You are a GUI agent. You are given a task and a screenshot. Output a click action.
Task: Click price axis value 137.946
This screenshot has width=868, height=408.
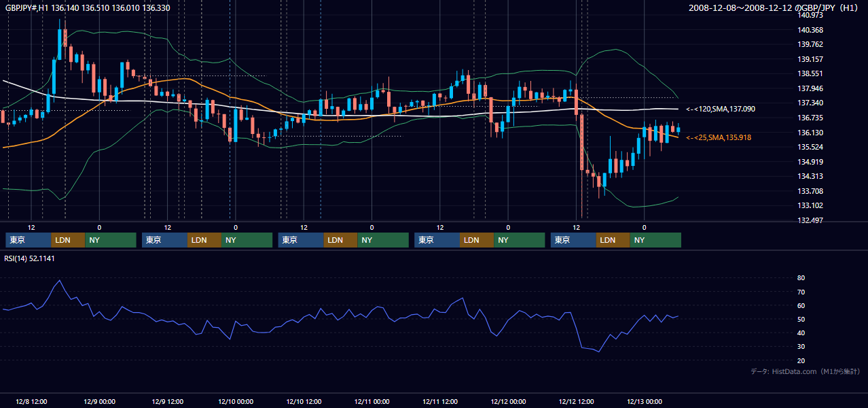[811, 88]
